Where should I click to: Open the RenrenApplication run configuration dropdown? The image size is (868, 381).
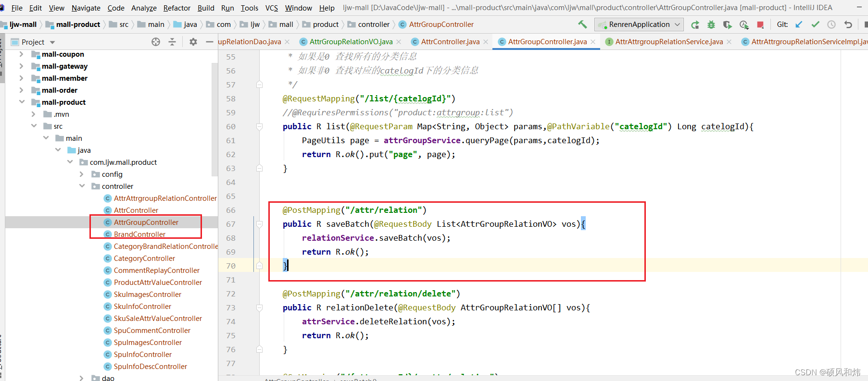point(639,25)
